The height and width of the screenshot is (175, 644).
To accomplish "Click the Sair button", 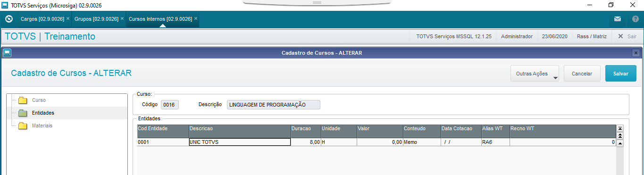I will (x=627, y=36).
